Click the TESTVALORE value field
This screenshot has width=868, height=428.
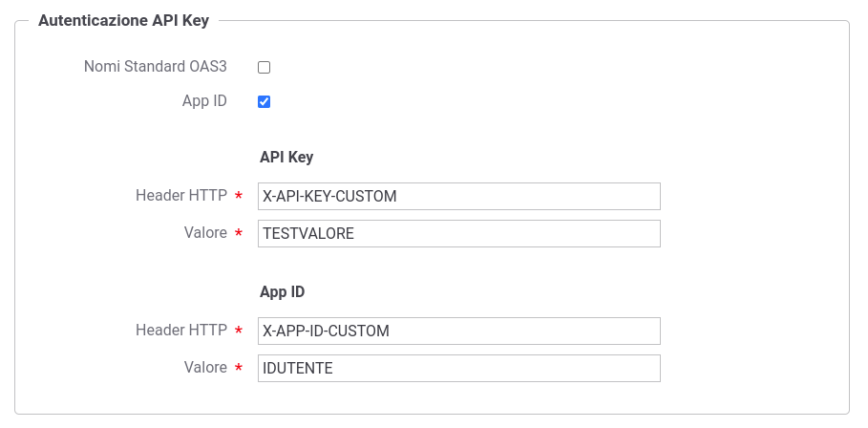click(459, 234)
